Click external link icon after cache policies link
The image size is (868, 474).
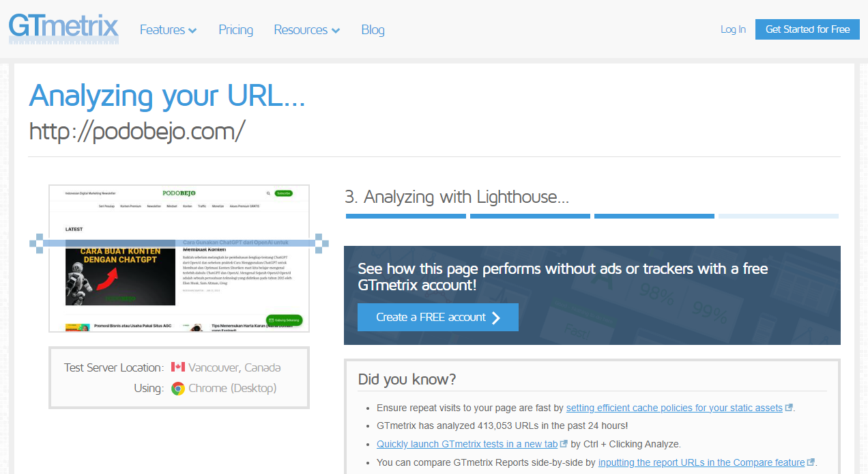tap(789, 408)
